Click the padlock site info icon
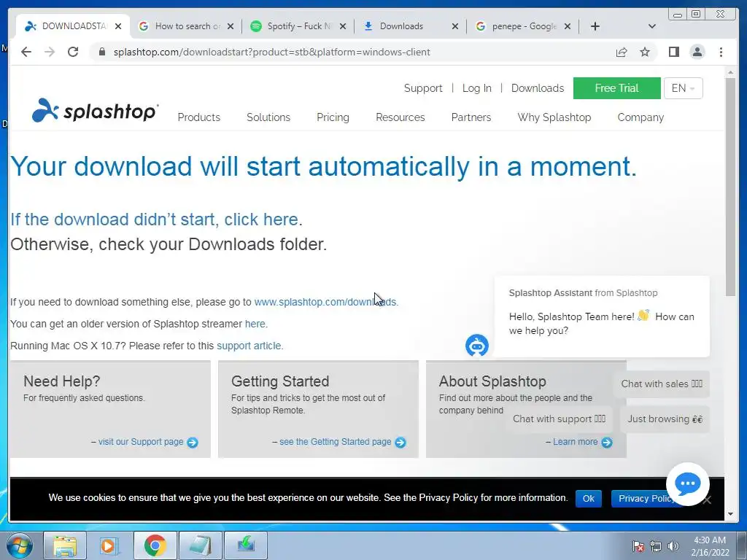 pyautogui.click(x=101, y=52)
